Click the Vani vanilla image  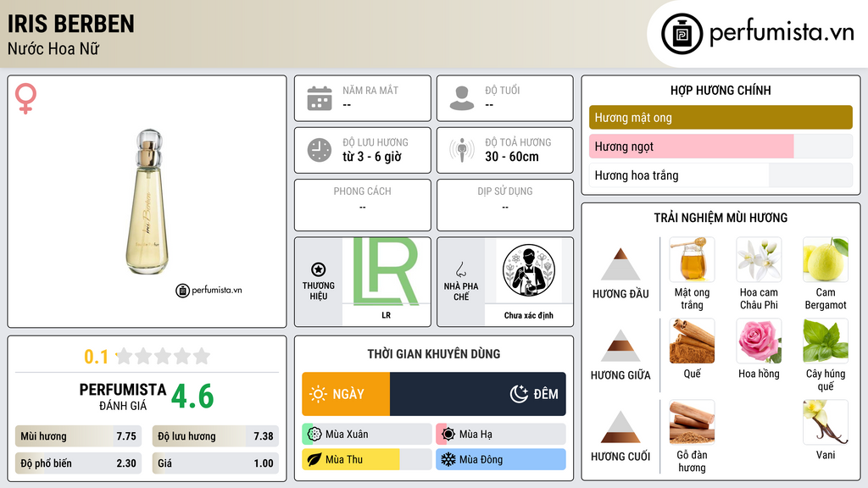pos(826,422)
